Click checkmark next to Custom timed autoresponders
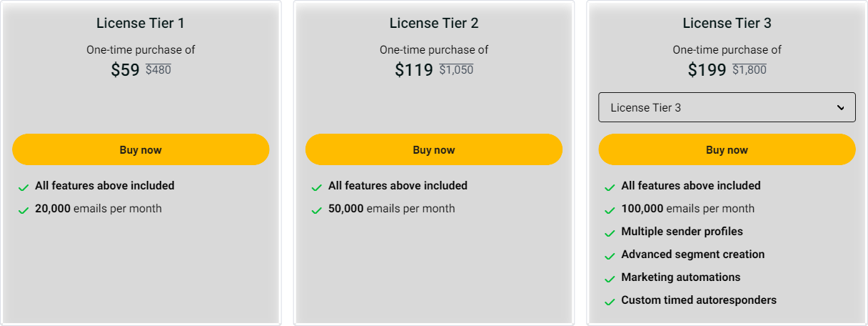Screen dimensions: 868x326 [610, 302]
